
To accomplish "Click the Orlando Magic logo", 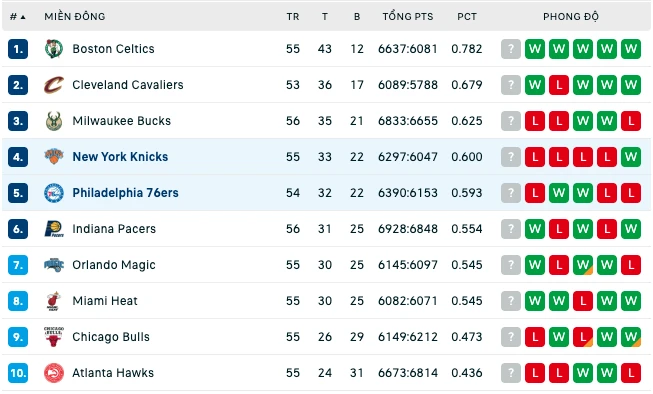I will click(54, 265).
